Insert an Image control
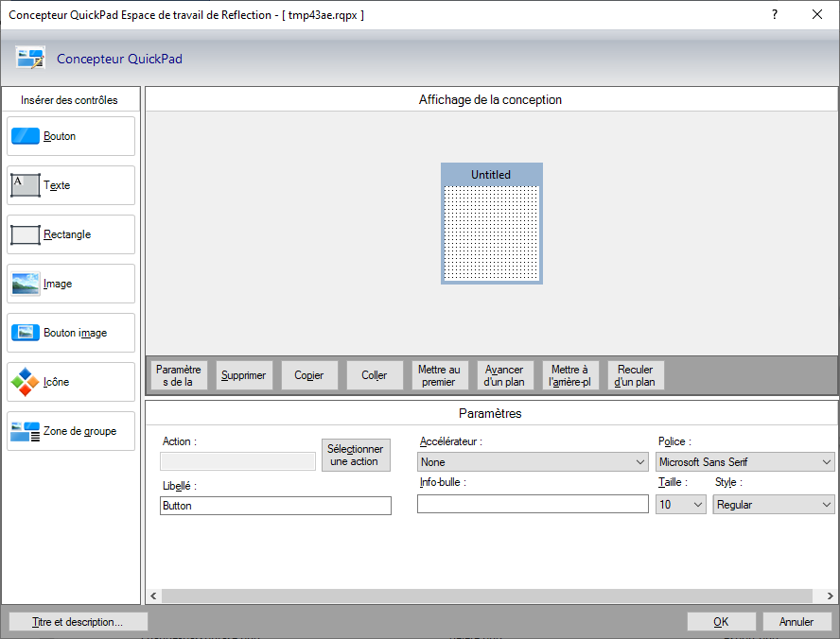This screenshot has width=840, height=639. click(71, 284)
